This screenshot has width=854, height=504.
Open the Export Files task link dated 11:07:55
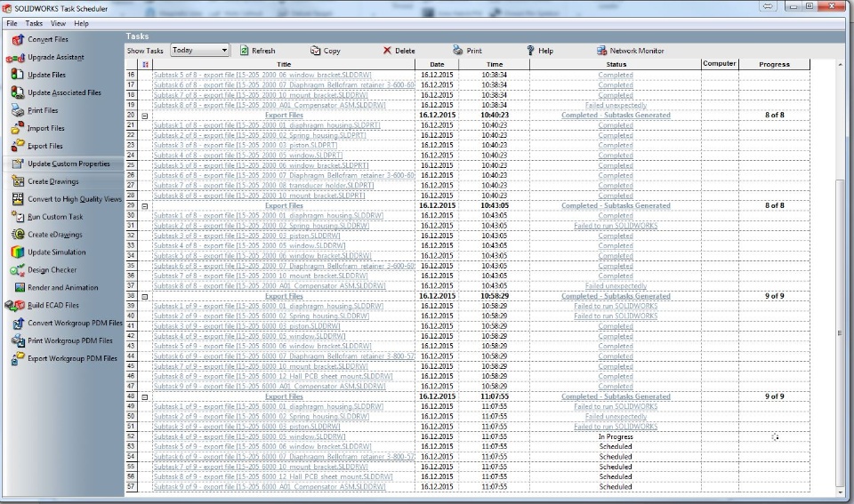(x=284, y=396)
